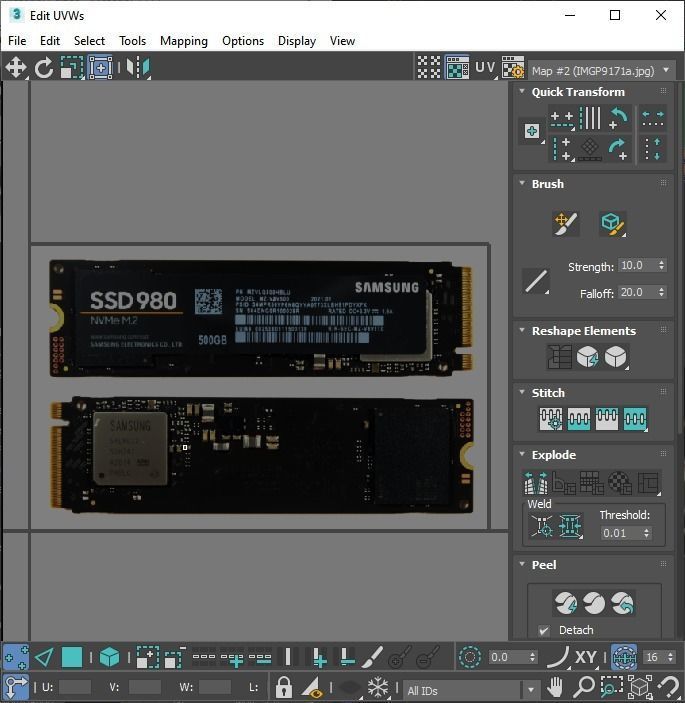685x703 pixels.
Task: Select the Move selected subobject tool
Action: (16, 68)
